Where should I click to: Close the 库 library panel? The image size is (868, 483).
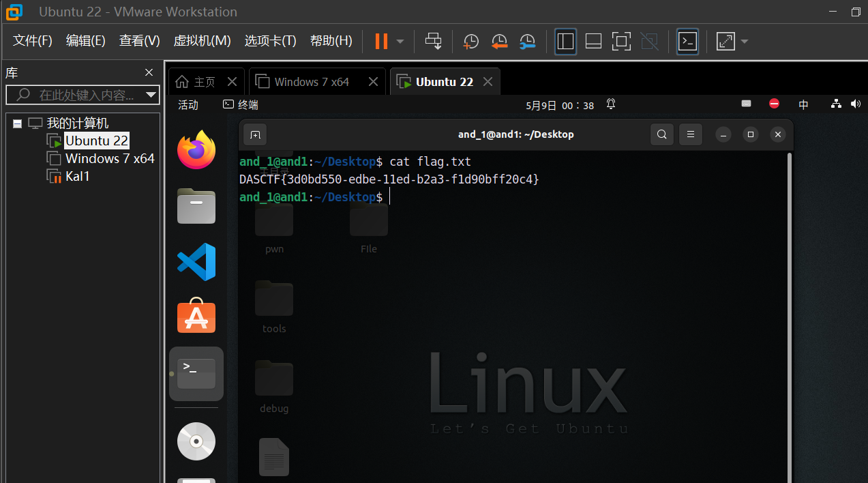click(149, 72)
